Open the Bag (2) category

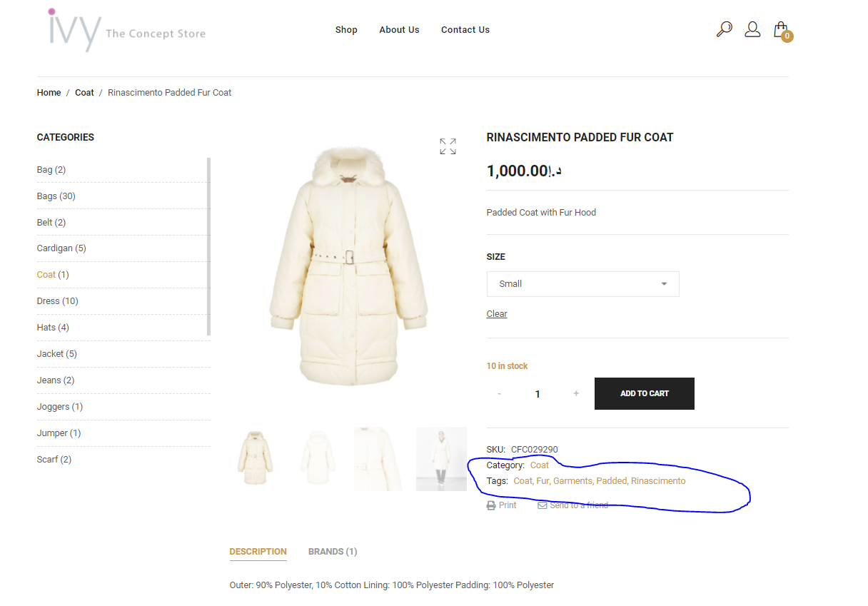pos(51,170)
